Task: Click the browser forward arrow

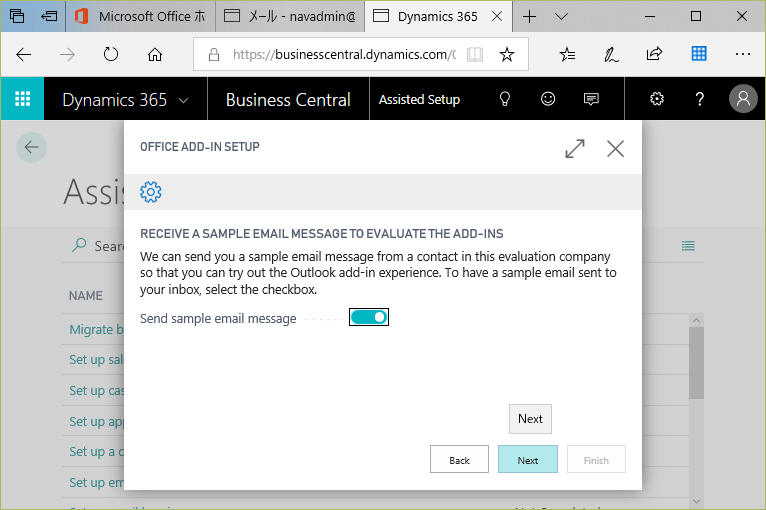Action: click(67, 54)
